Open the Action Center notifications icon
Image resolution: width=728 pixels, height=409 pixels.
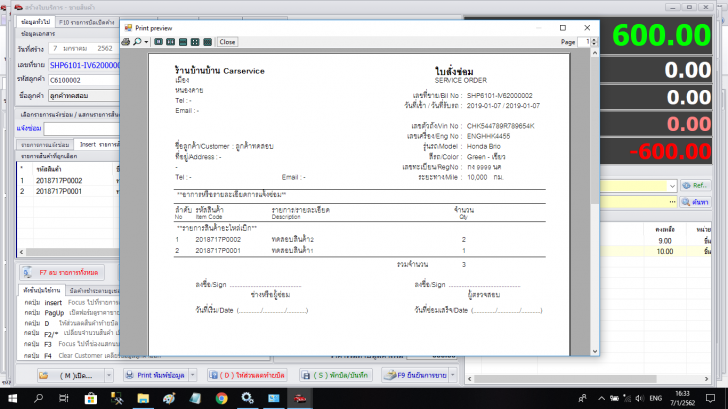tap(710, 398)
